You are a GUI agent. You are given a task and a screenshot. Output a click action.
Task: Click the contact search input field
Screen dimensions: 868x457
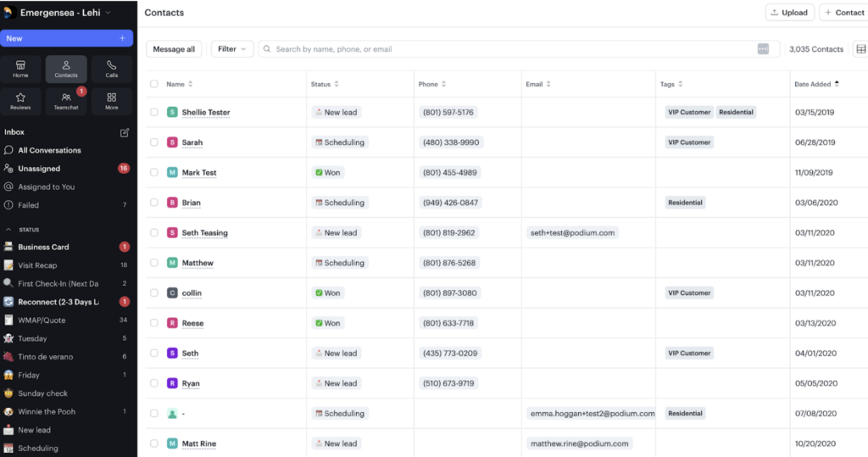click(x=509, y=49)
